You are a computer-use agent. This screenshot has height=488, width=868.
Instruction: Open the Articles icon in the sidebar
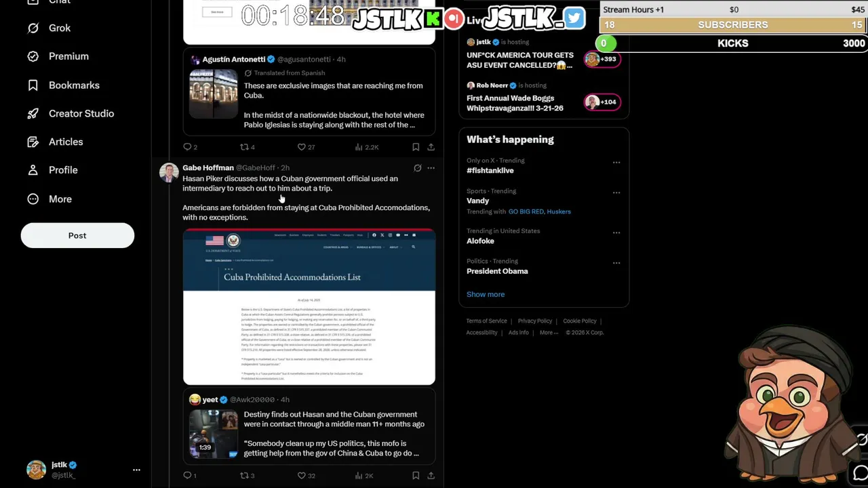coord(33,142)
